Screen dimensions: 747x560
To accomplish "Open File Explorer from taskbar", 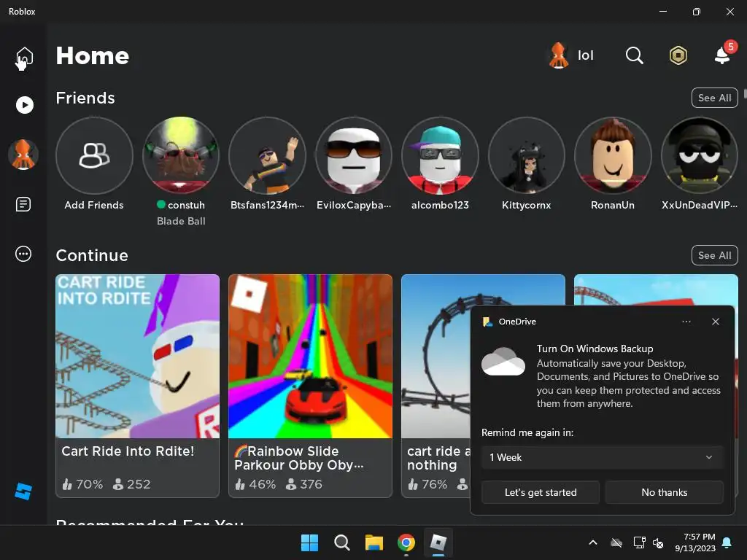I will pyautogui.click(x=374, y=542).
